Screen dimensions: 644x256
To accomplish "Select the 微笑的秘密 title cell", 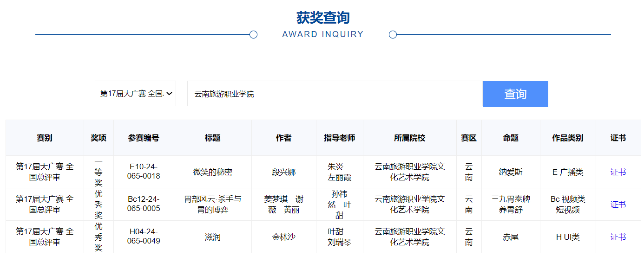I will tap(212, 172).
